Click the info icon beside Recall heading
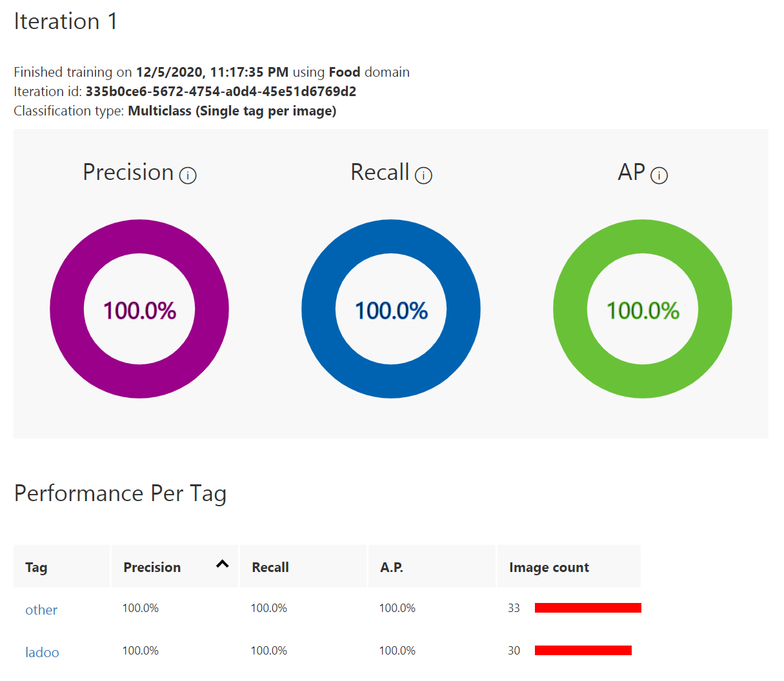Screen dimensions: 784x681 point(423,175)
